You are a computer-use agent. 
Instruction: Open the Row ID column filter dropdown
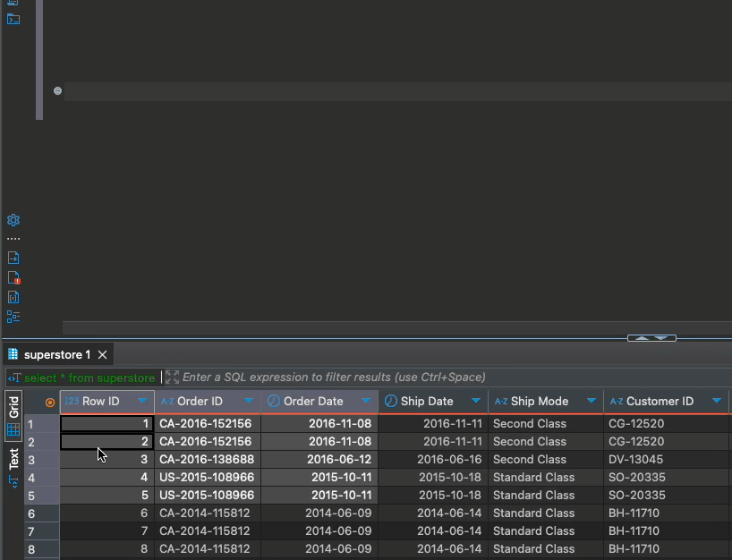(142, 402)
